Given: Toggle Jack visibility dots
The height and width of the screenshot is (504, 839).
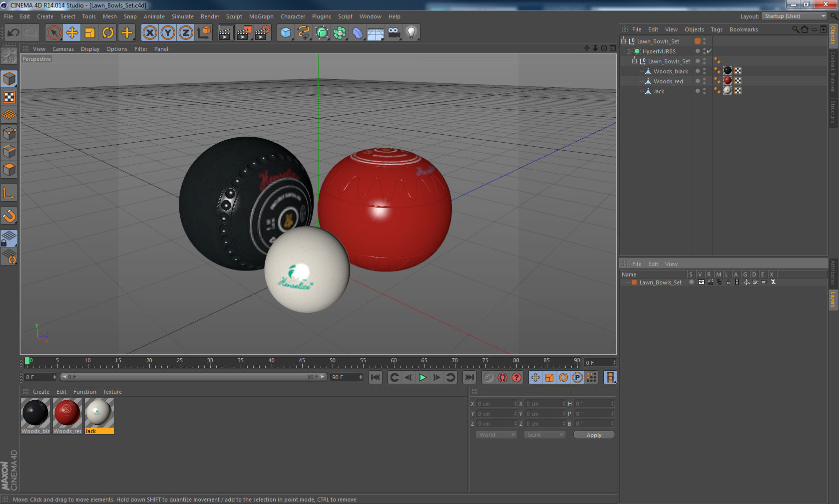Looking at the screenshot, I should [705, 91].
